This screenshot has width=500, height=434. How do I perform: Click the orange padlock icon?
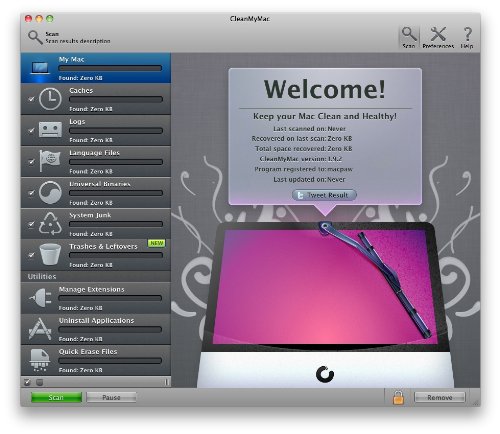point(398,397)
